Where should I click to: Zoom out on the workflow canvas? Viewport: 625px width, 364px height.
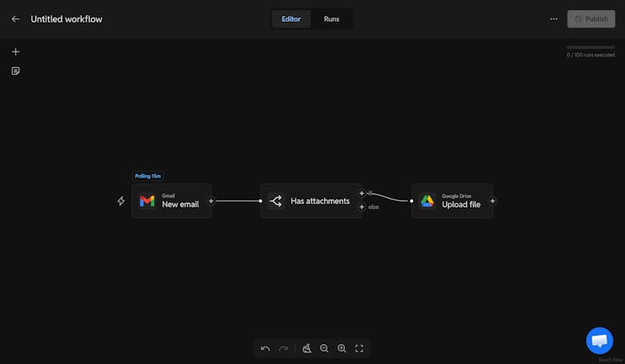click(324, 348)
